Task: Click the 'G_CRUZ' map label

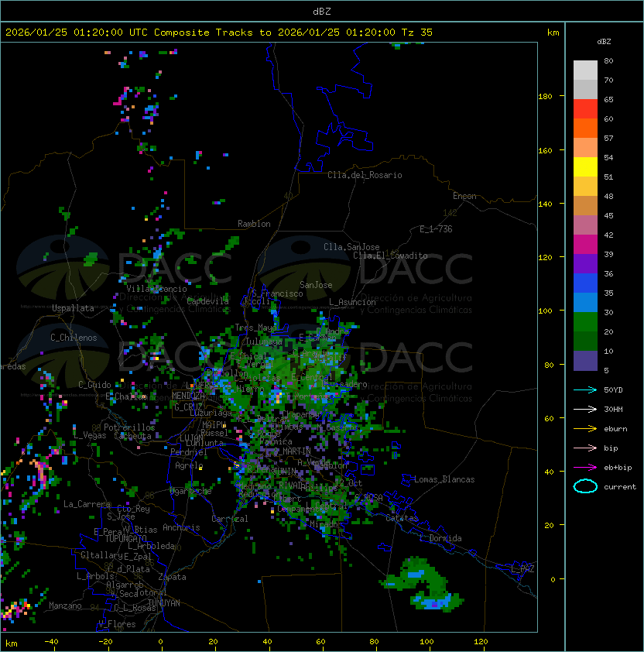Action: pyautogui.click(x=188, y=407)
